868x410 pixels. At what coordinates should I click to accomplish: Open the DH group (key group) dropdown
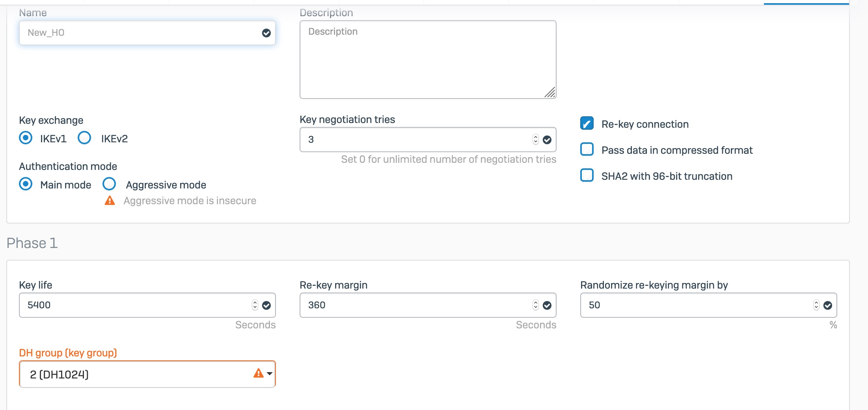coord(147,374)
